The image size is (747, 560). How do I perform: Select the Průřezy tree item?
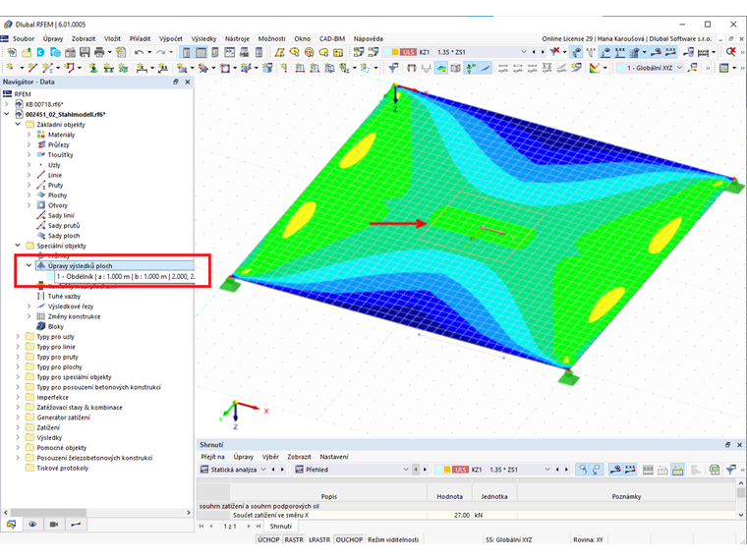pyautogui.click(x=58, y=144)
